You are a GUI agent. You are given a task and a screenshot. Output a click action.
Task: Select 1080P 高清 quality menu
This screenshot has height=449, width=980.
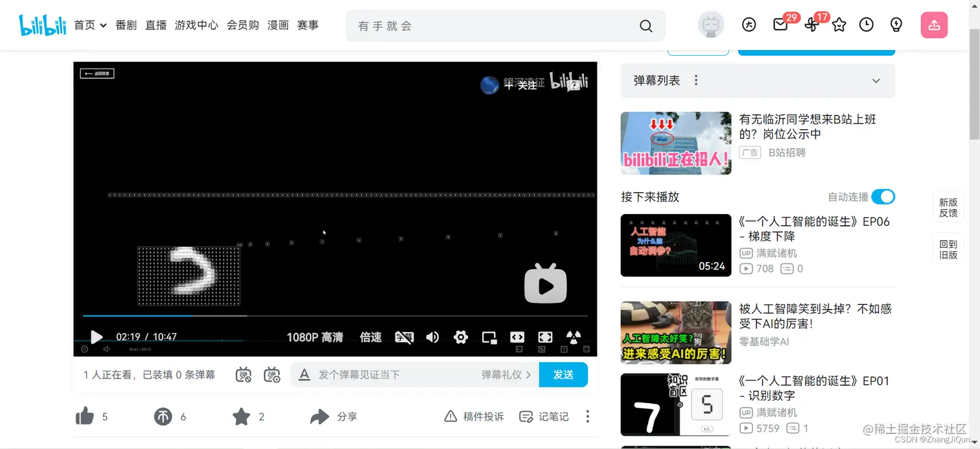click(x=315, y=337)
